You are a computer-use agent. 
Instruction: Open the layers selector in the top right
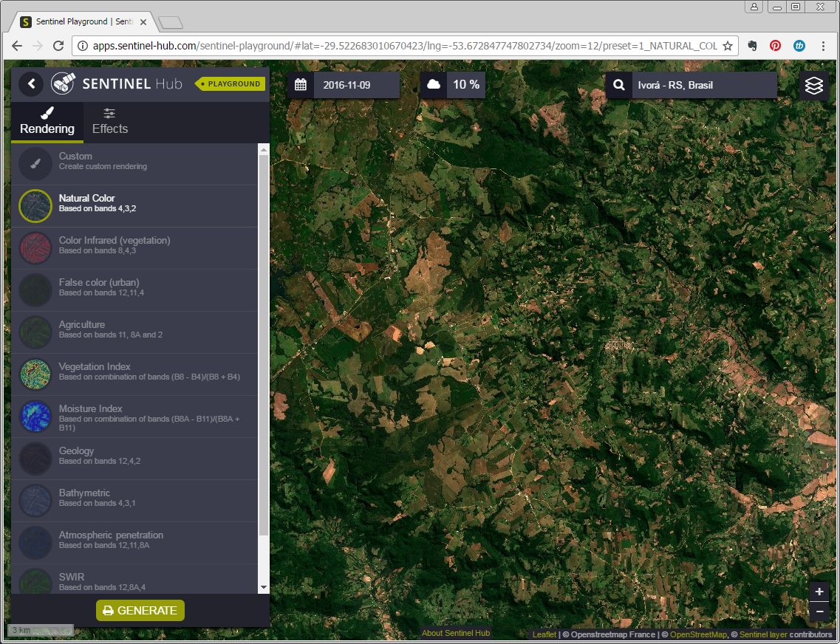point(813,84)
